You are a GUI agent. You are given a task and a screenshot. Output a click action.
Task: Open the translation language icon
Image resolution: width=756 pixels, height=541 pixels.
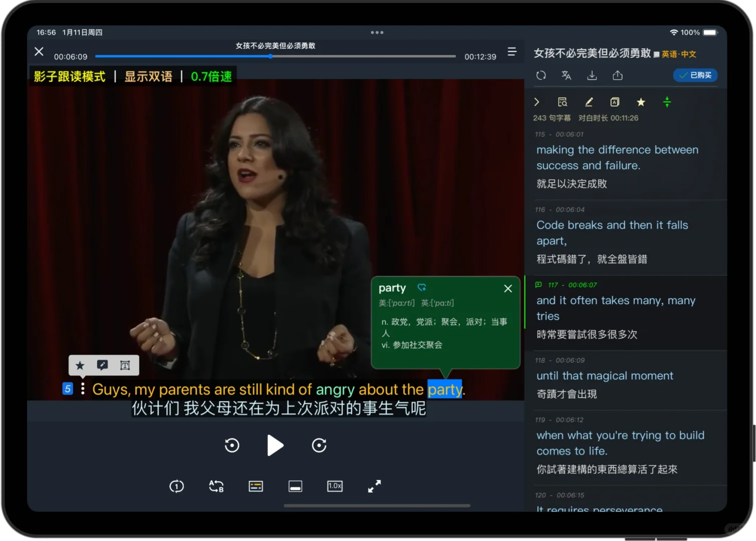click(x=567, y=75)
